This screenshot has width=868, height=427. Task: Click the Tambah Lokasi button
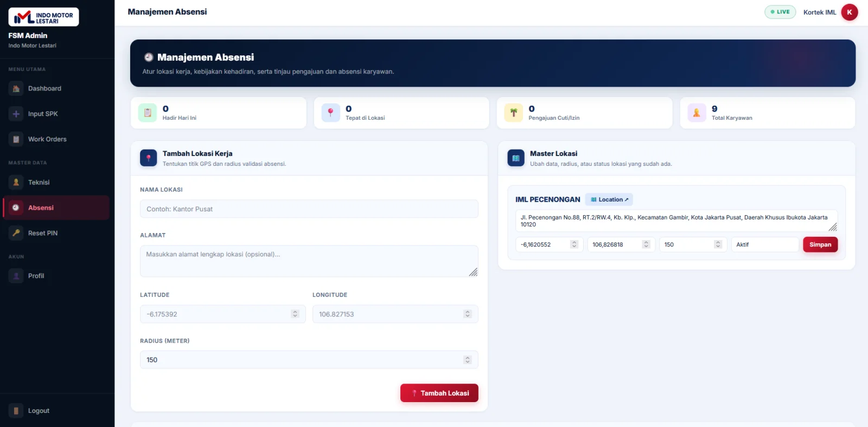tap(439, 393)
